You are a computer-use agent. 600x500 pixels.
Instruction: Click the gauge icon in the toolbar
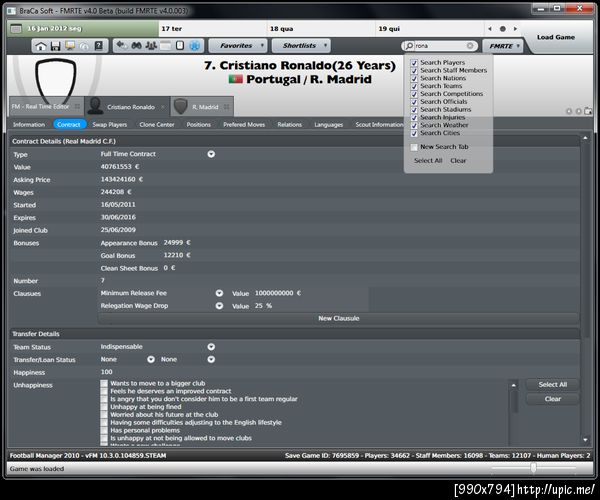tap(84, 46)
